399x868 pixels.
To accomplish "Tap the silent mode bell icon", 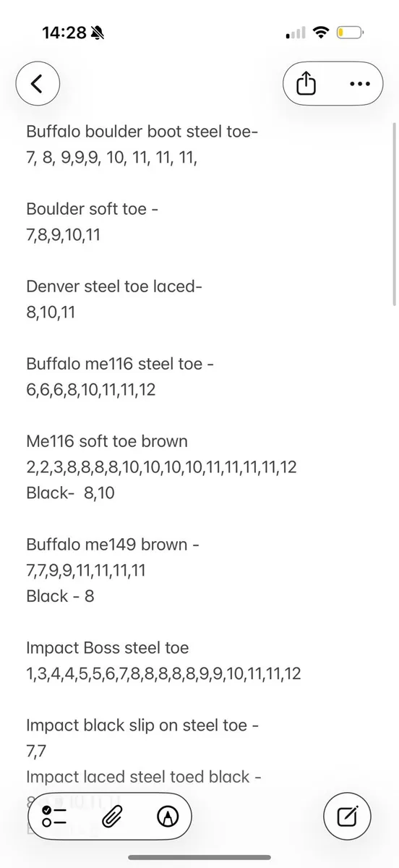I will [98, 33].
